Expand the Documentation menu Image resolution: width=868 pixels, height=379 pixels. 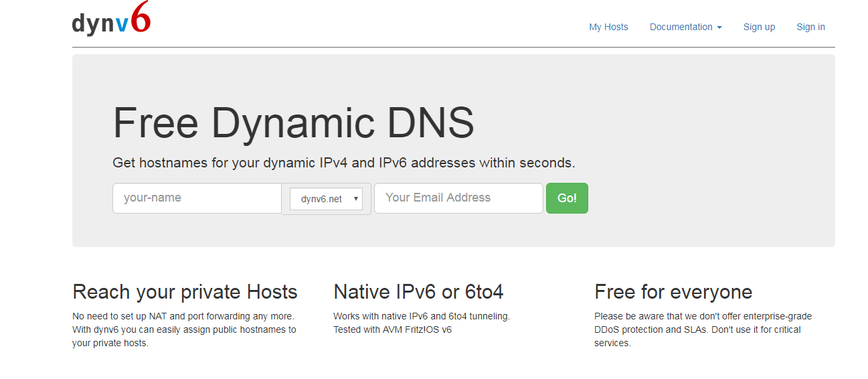click(681, 27)
